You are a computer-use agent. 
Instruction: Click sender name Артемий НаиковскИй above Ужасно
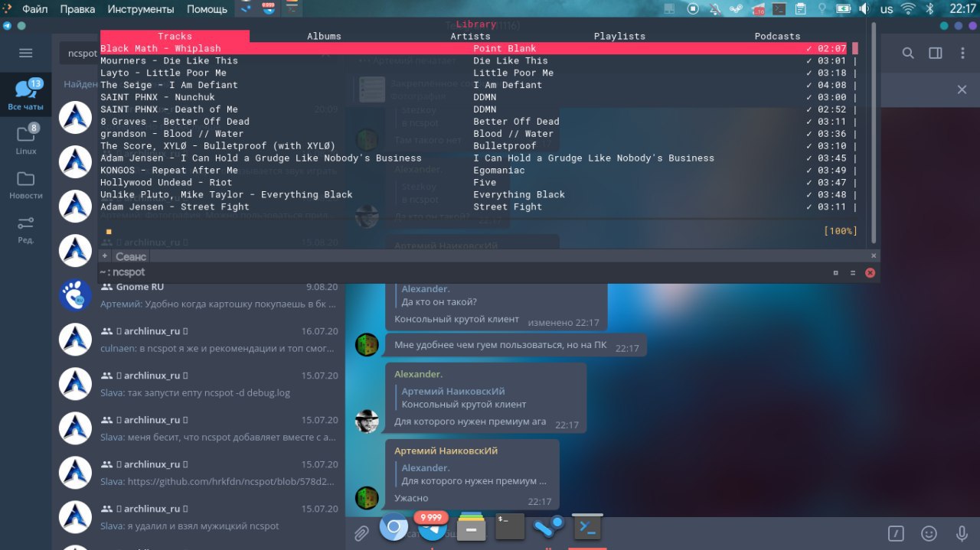[446, 451]
